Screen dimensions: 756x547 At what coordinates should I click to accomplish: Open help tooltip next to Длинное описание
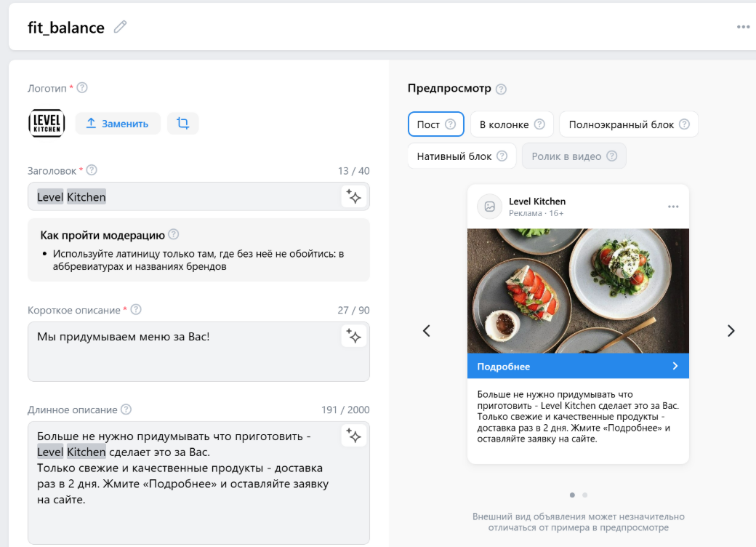pyautogui.click(x=126, y=410)
